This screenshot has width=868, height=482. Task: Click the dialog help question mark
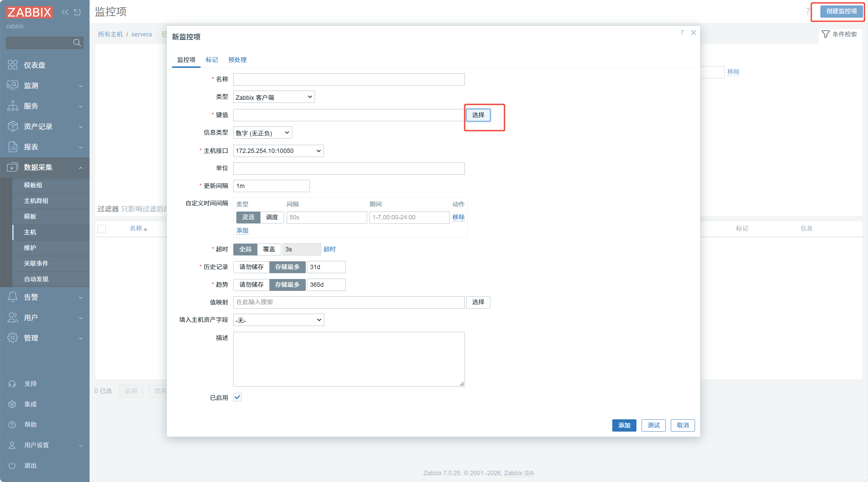pos(682,33)
